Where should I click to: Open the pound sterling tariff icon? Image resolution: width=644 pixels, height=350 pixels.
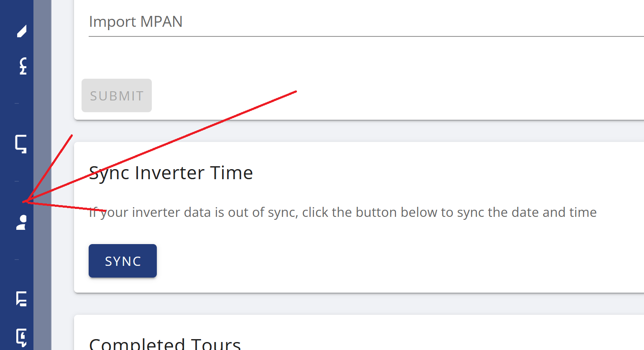click(23, 66)
